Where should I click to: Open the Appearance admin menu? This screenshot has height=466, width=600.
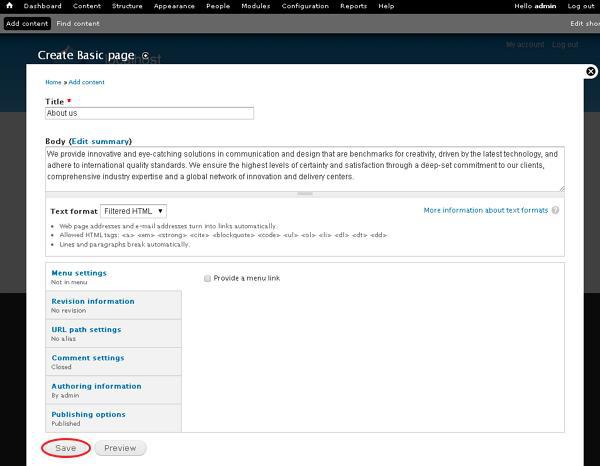[x=174, y=6]
